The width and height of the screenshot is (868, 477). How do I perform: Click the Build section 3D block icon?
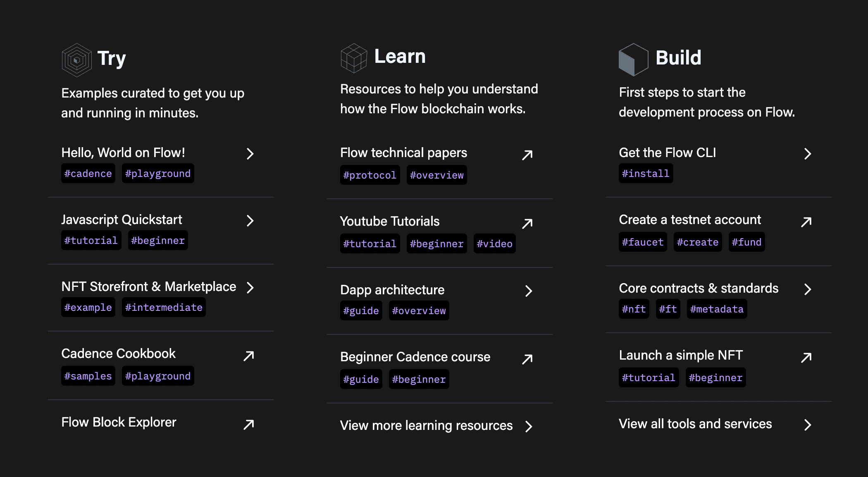[631, 58]
